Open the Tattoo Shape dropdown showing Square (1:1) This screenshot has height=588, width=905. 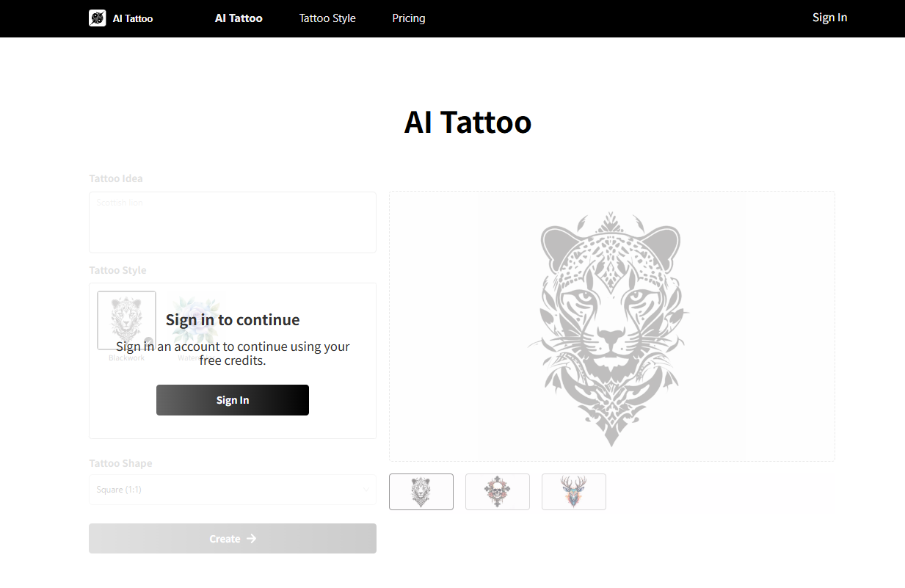coord(233,490)
